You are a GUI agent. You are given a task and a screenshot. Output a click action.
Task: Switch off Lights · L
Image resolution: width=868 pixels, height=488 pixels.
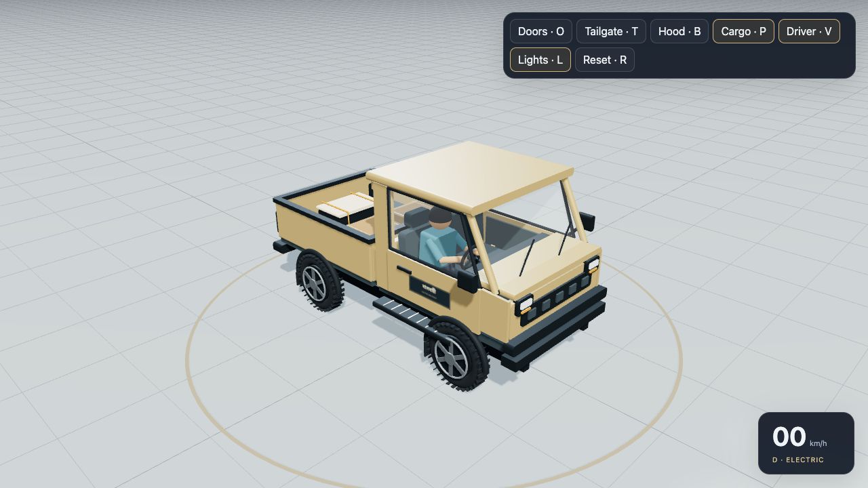pos(540,60)
